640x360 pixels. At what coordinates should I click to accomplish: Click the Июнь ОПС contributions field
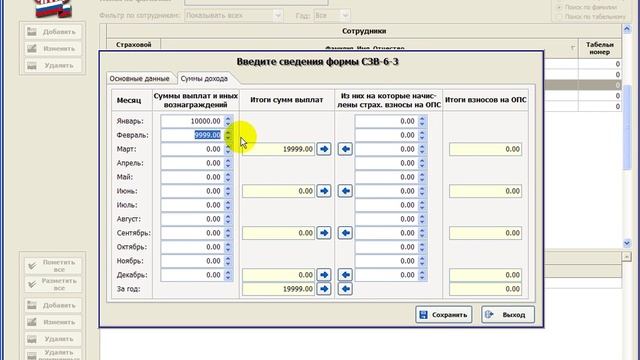386,191
